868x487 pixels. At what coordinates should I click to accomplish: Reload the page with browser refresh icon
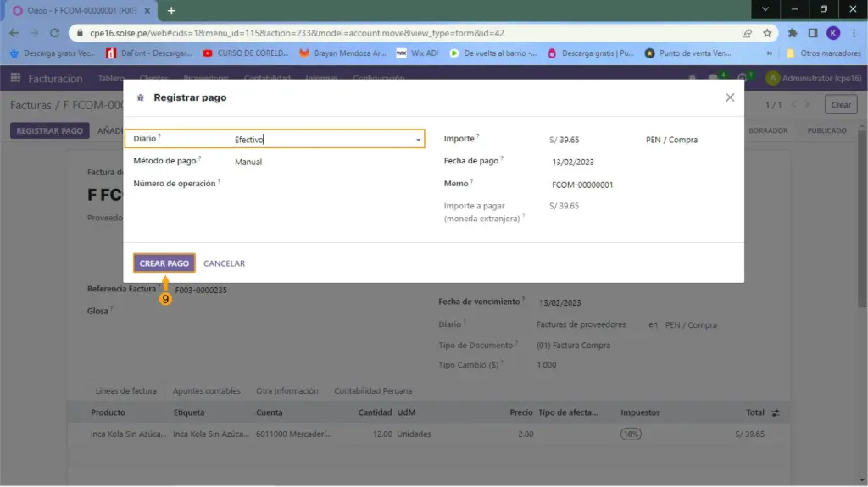pyautogui.click(x=55, y=33)
